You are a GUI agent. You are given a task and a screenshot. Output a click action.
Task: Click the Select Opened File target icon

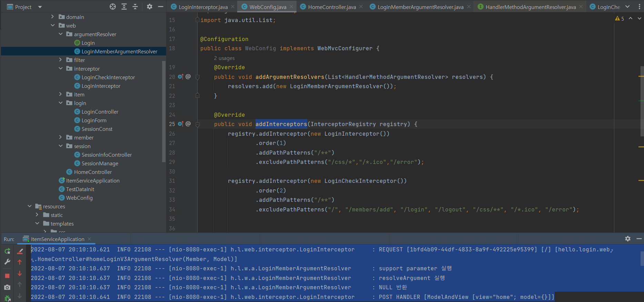(113, 7)
